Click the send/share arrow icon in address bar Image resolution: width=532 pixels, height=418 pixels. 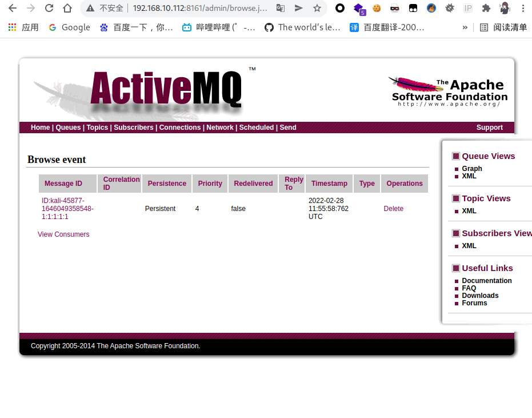coord(298,8)
